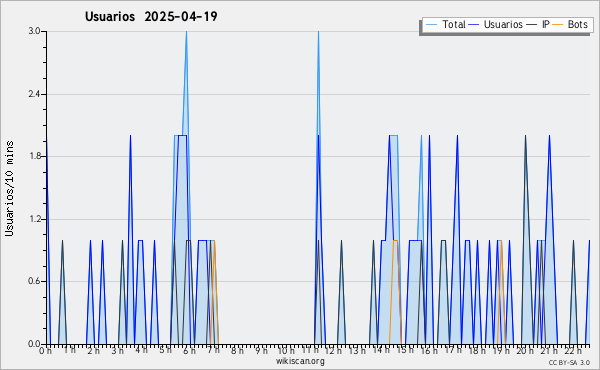Click the 3.0 y-axis label
Image resolution: width=600 pixels, height=370 pixels.
point(34,31)
